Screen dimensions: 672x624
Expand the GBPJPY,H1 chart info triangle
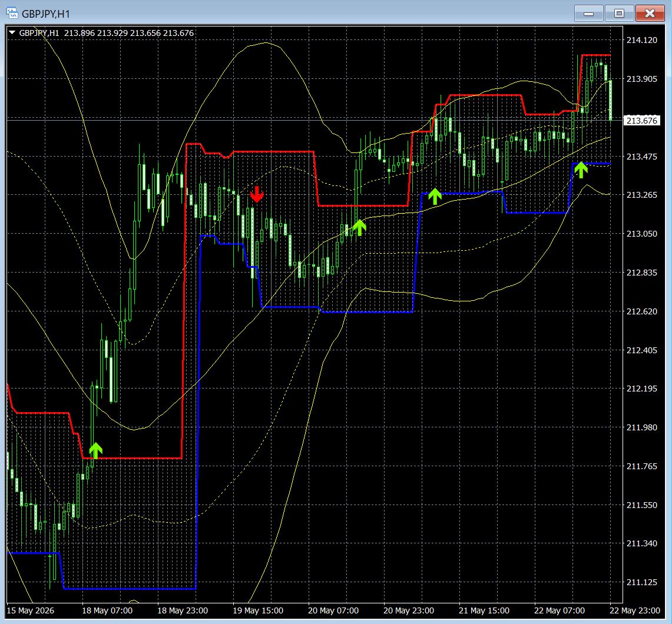point(12,32)
